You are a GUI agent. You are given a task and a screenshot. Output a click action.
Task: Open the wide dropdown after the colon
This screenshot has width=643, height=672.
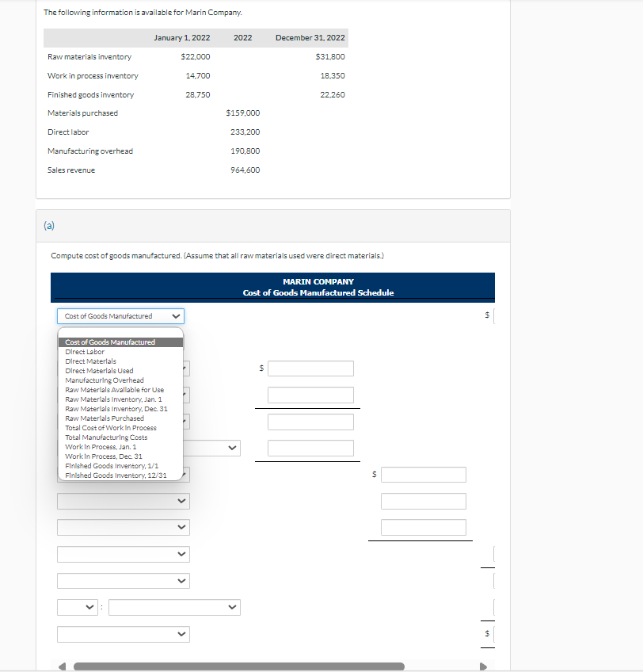click(174, 607)
